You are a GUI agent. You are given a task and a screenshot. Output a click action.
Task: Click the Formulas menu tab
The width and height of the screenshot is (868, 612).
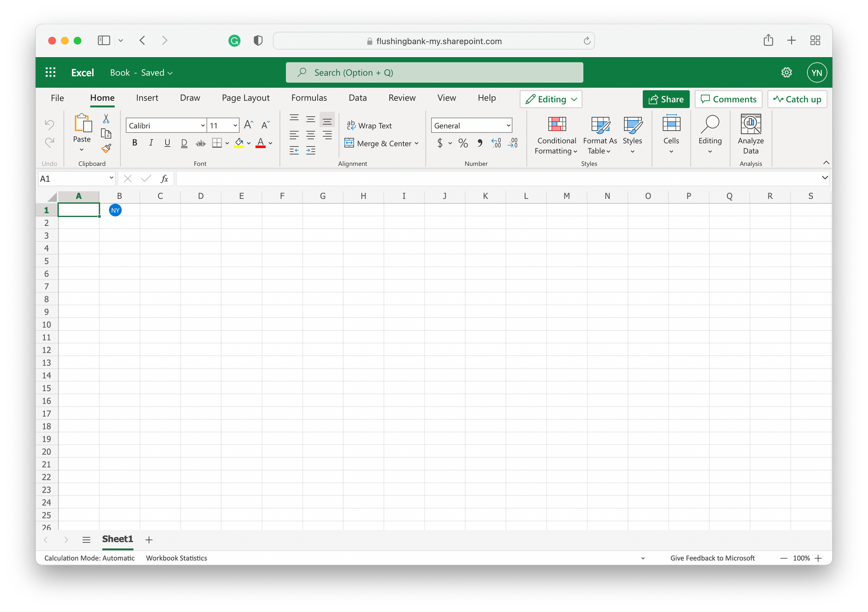[x=309, y=98]
